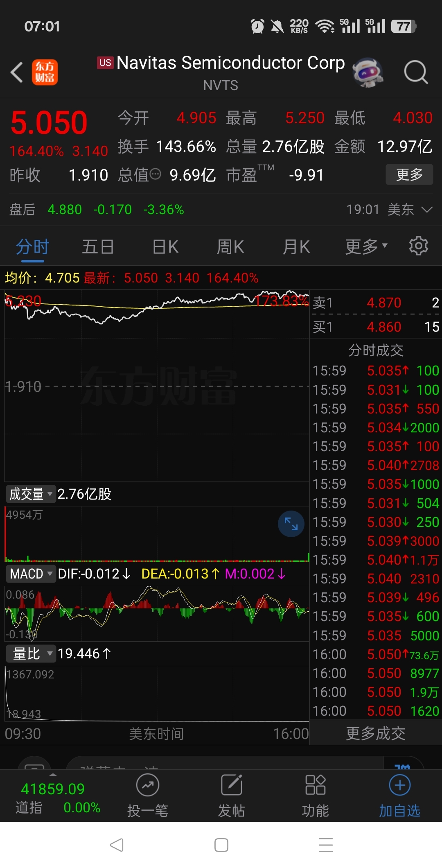Open search with the magnifier icon
Screen dimensions: 442x868
coord(416,72)
